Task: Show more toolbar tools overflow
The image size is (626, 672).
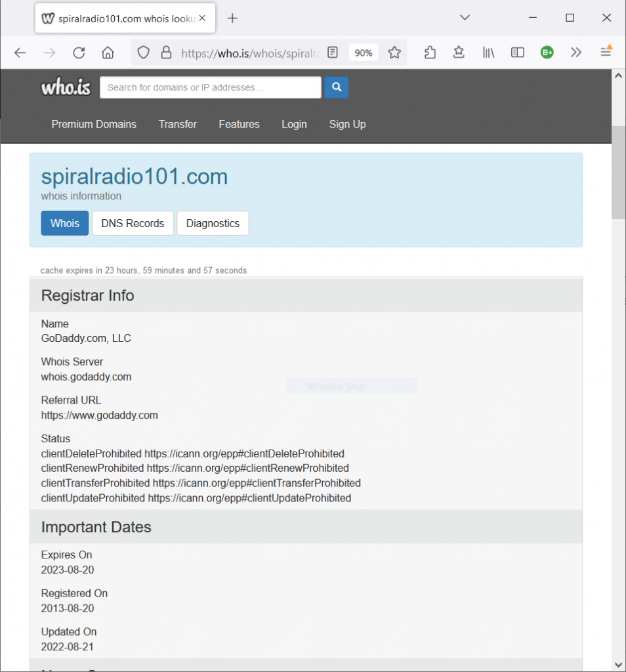Action: click(x=576, y=52)
